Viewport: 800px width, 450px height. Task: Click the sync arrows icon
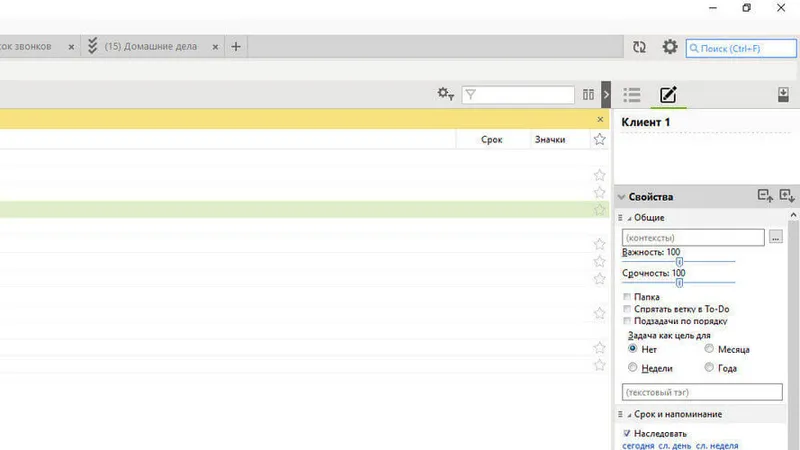click(x=639, y=47)
